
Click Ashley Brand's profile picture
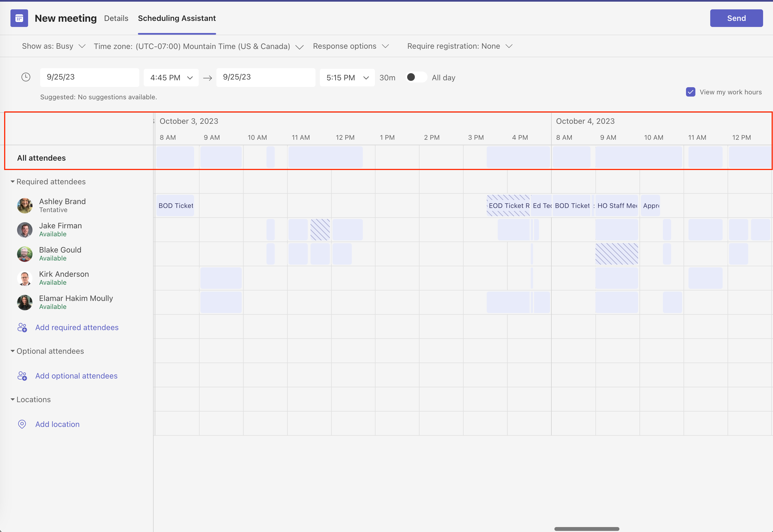(24, 205)
